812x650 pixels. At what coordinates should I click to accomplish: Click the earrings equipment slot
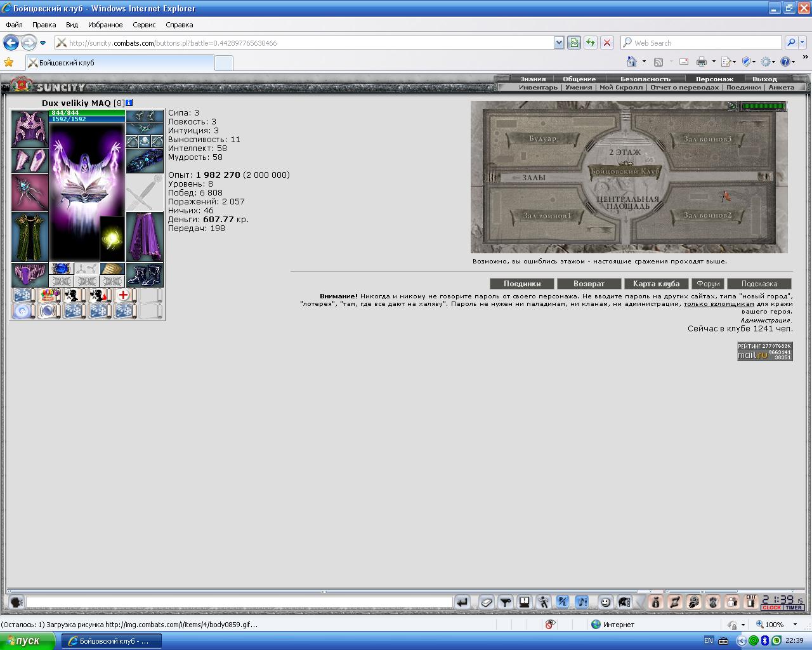[x=145, y=116]
